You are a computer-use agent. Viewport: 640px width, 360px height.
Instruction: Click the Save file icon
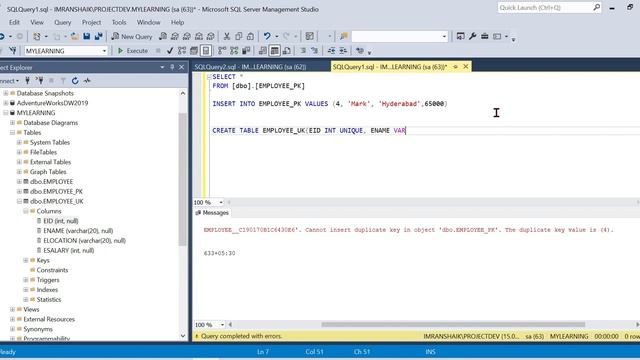click(x=87, y=37)
